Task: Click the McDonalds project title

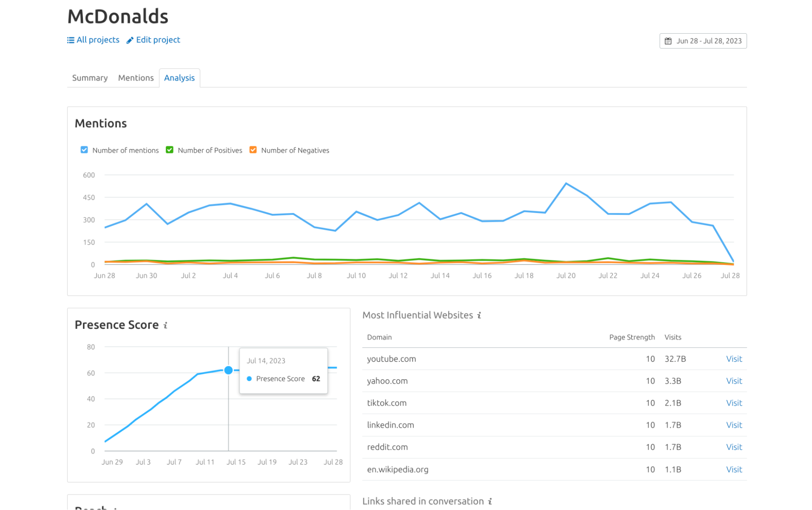Action: tap(118, 17)
